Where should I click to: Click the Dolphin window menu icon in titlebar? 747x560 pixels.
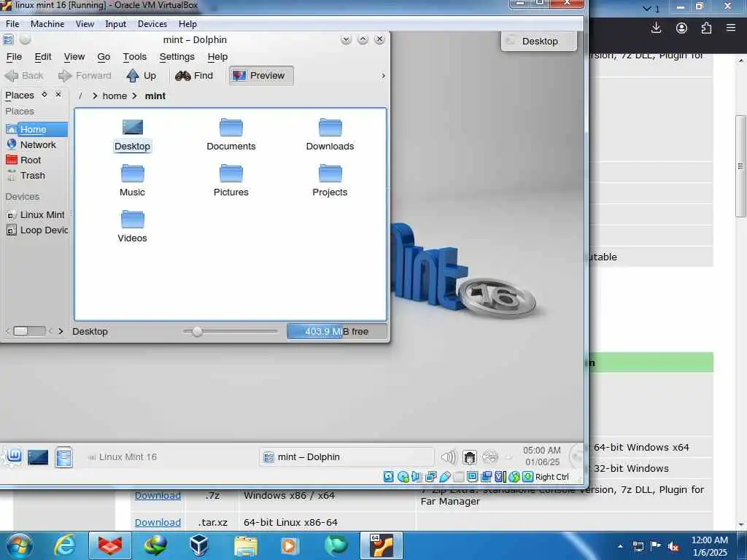click(x=8, y=39)
